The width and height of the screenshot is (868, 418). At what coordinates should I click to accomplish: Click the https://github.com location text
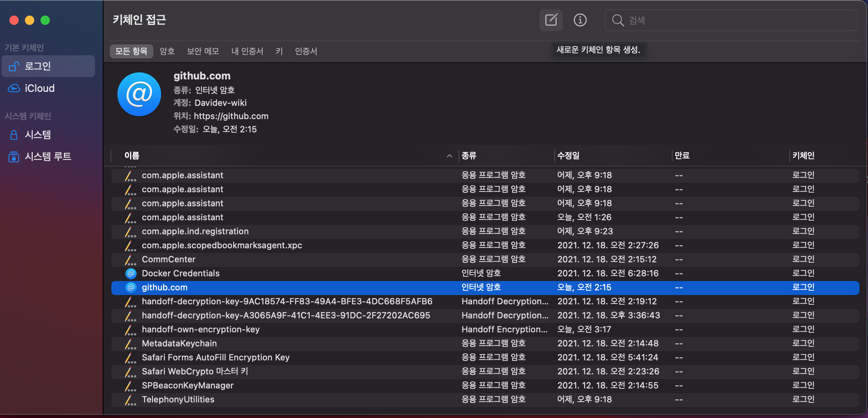click(x=231, y=116)
